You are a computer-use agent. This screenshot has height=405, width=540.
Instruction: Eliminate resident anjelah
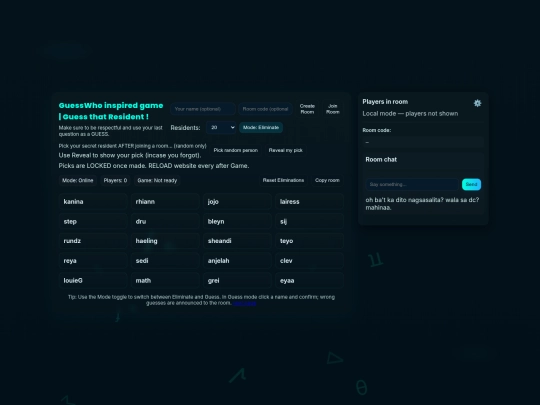[237, 261]
